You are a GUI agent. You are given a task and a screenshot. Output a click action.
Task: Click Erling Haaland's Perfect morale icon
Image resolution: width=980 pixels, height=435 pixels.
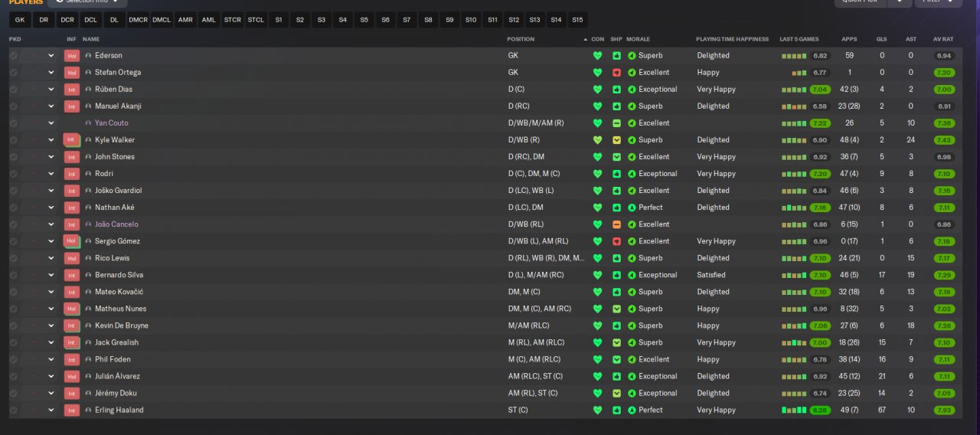click(x=632, y=410)
